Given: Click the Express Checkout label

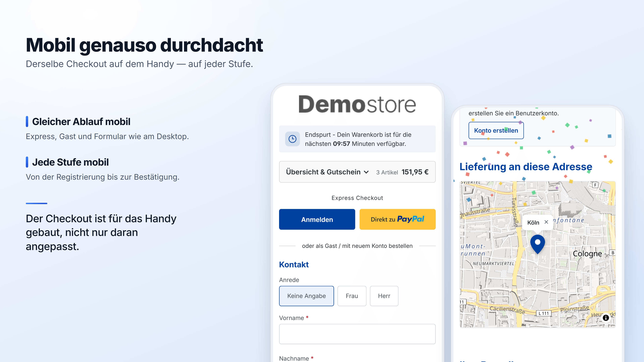Looking at the screenshot, I should click(x=357, y=198).
